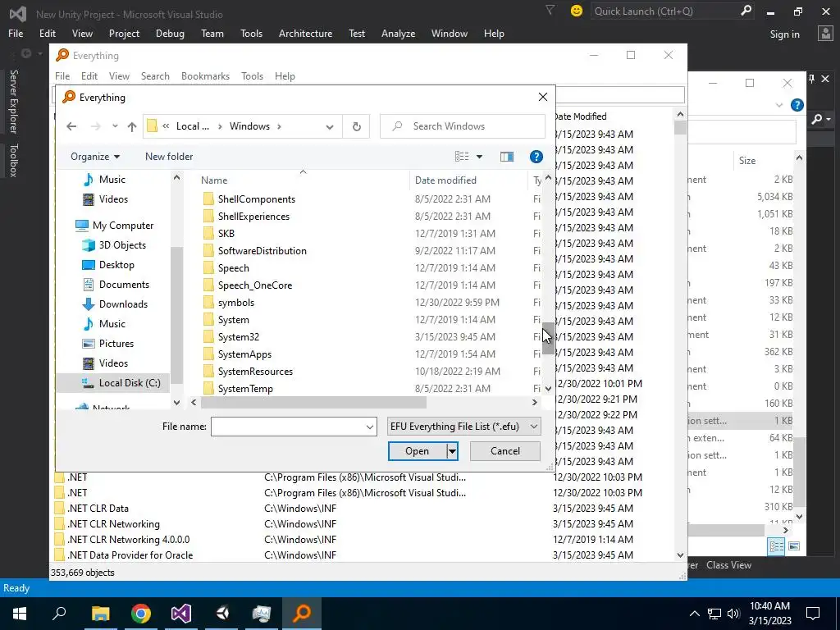Select 3D Objects in navigation pane

pos(122,245)
